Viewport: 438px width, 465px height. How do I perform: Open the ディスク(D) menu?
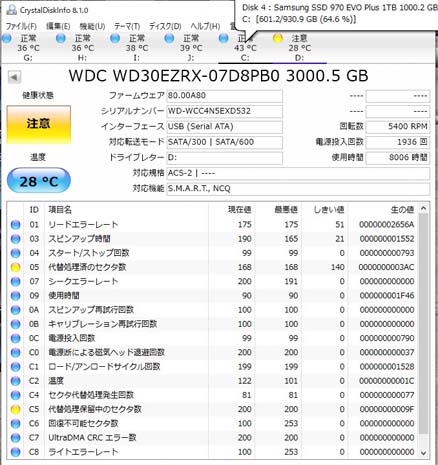click(165, 26)
